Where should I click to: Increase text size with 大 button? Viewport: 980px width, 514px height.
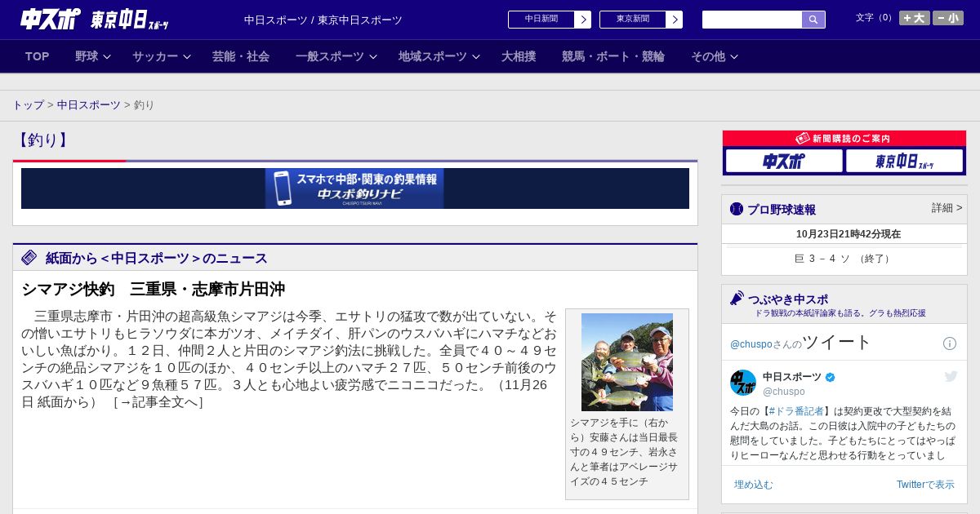pyautogui.click(x=914, y=18)
